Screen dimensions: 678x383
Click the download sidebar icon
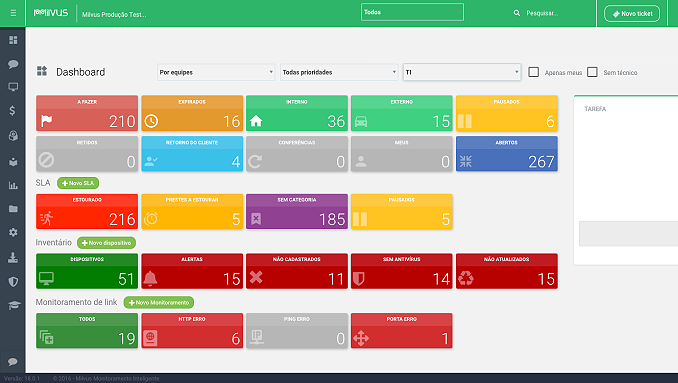[x=13, y=258]
